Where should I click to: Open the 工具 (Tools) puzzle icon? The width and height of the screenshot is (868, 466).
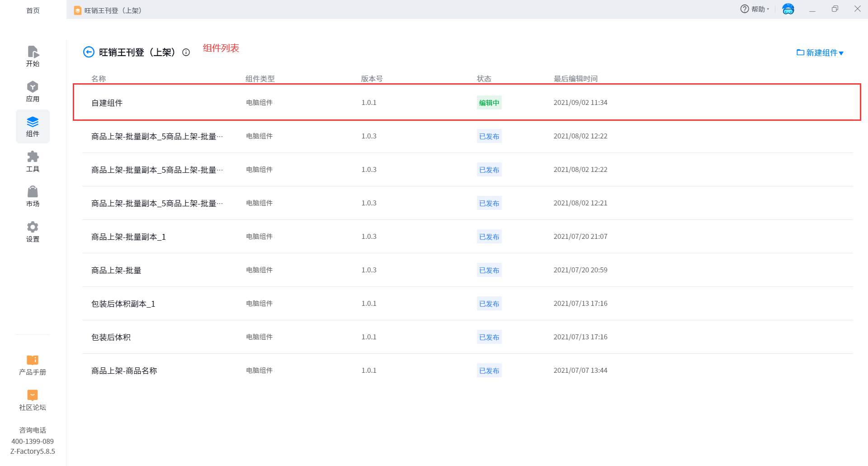(33, 162)
